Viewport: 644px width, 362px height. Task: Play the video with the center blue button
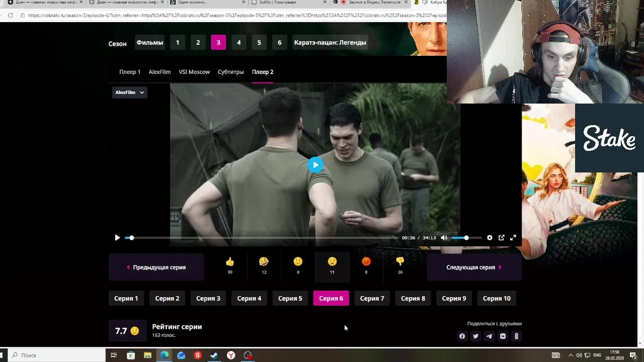[x=315, y=165]
